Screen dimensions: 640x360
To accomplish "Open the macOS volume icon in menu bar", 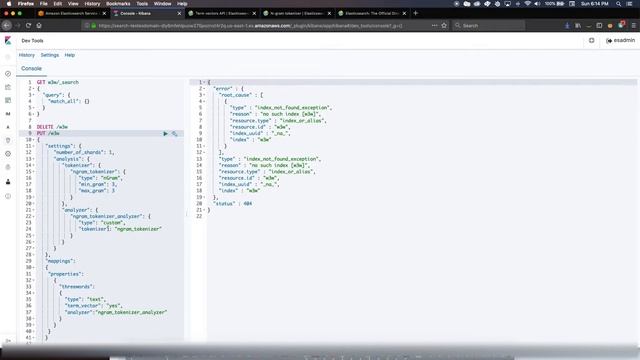I will click(x=537, y=4).
